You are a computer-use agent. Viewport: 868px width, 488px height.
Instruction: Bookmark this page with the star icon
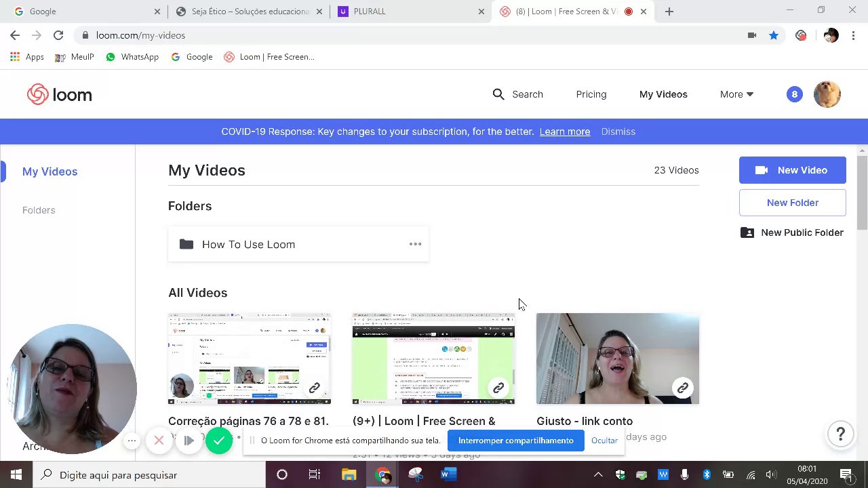click(774, 35)
